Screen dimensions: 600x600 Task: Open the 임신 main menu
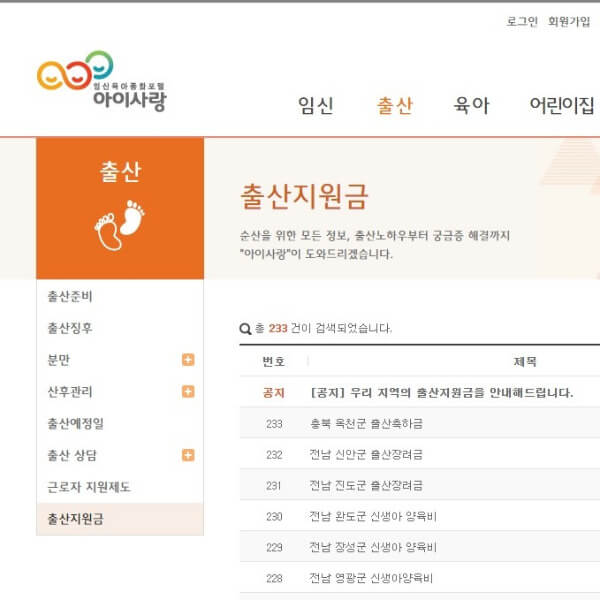coord(316,106)
